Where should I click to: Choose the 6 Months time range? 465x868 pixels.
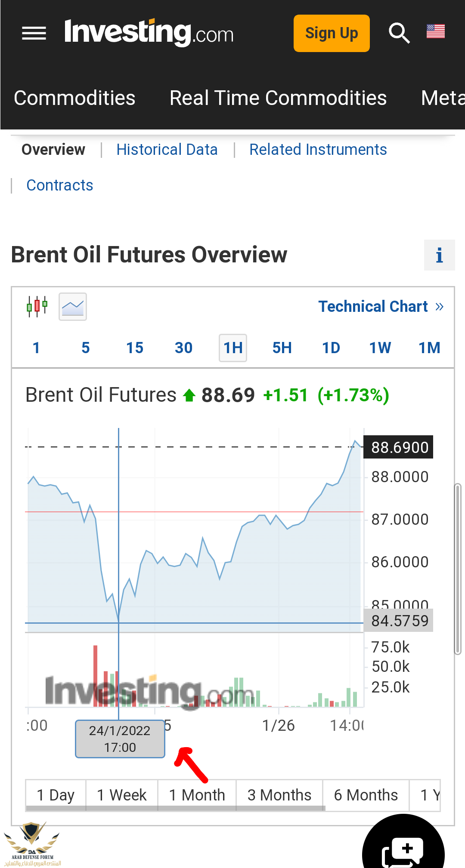pyautogui.click(x=366, y=795)
